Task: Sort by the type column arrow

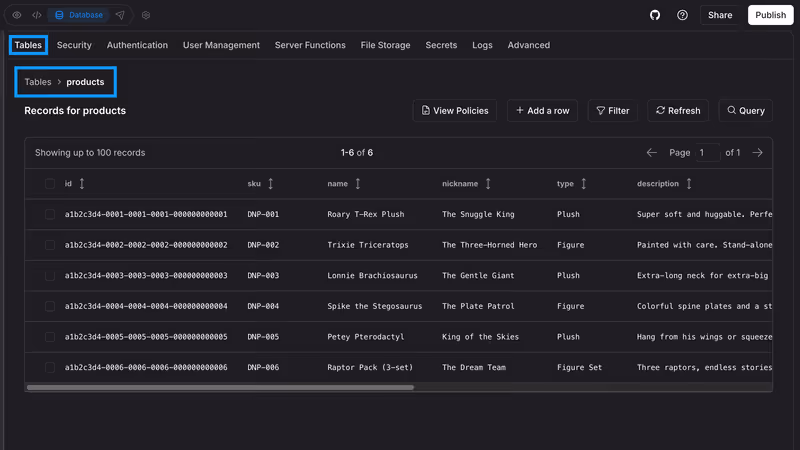Action: [x=584, y=184]
